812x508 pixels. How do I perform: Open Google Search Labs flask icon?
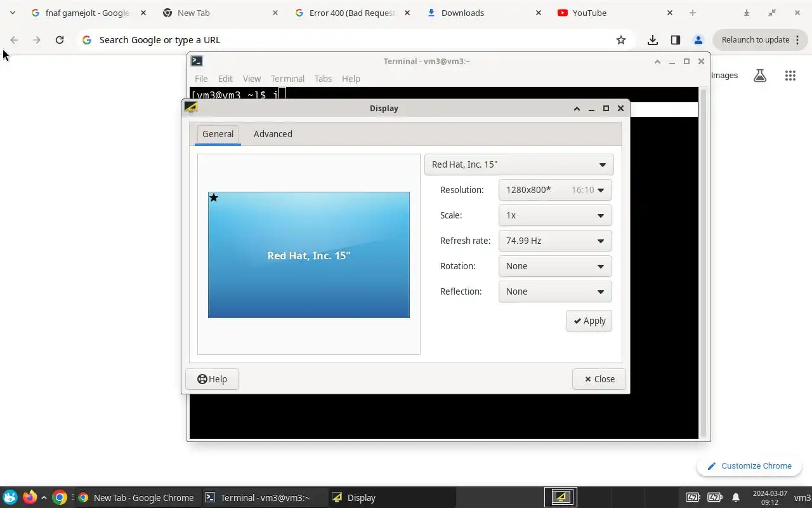[760, 76]
